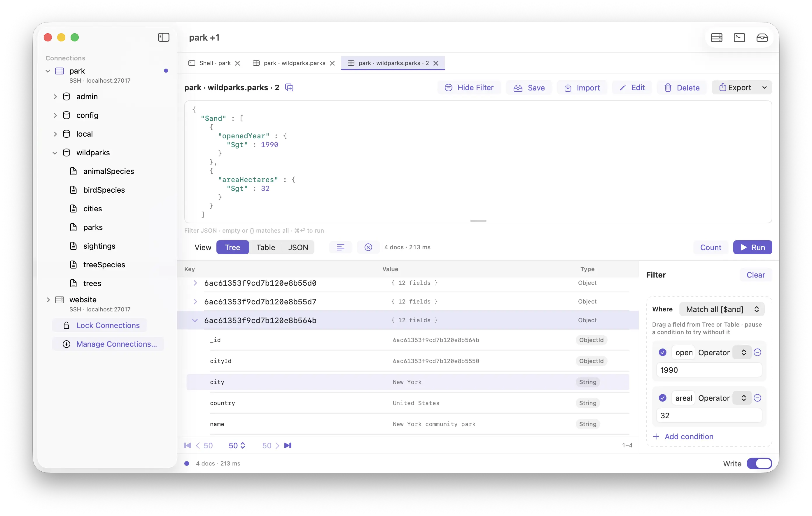Image resolution: width=812 pixels, height=516 pixels.
Task: Click the format filter lines icon
Action: click(x=340, y=247)
